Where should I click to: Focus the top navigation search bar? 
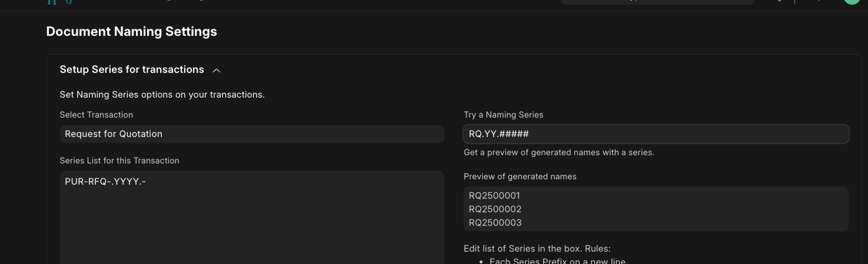tap(657, 2)
